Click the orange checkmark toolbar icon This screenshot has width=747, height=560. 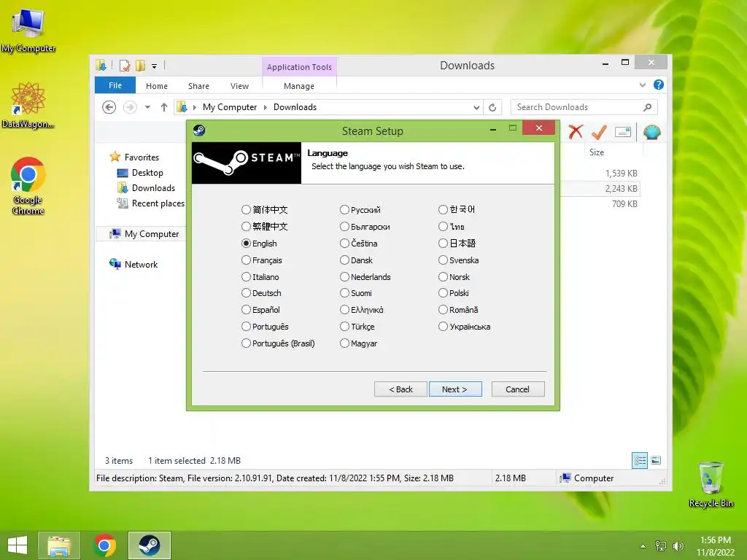(x=599, y=132)
